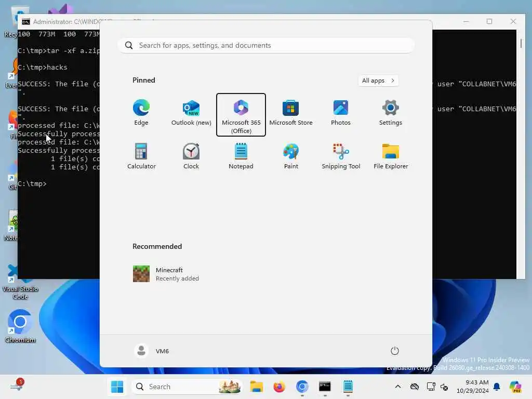
Task: Launch Outlook (new) pinned app
Action: (191, 114)
